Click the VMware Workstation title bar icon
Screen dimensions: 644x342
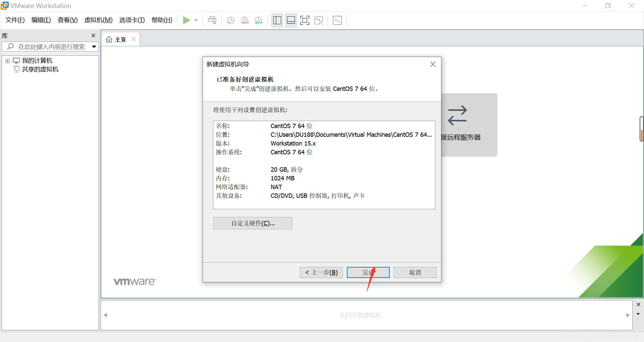pyautogui.click(x=5, y=6)
